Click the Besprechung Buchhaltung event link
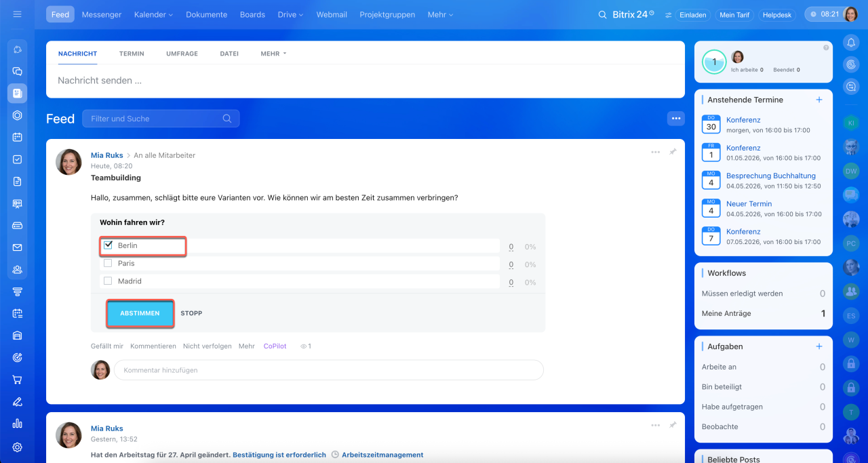Image resolution: width=868 pixels, height=463 pixels. [770, 176]
